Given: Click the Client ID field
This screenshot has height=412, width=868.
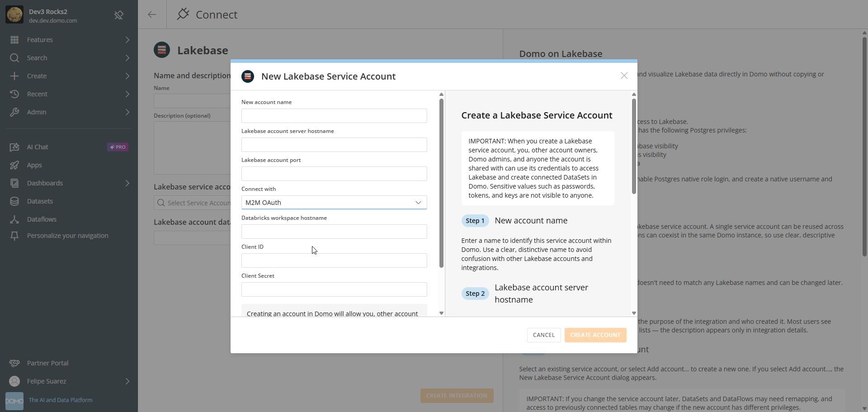Looking at the screenshot, I should (334, 260).
